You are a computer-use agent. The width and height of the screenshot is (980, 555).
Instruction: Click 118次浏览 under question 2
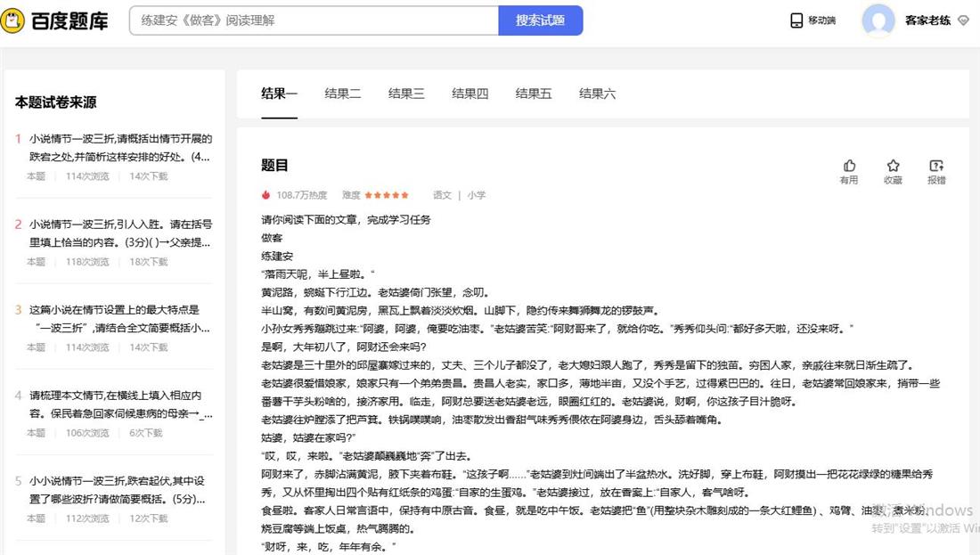[x=87, y=262]
